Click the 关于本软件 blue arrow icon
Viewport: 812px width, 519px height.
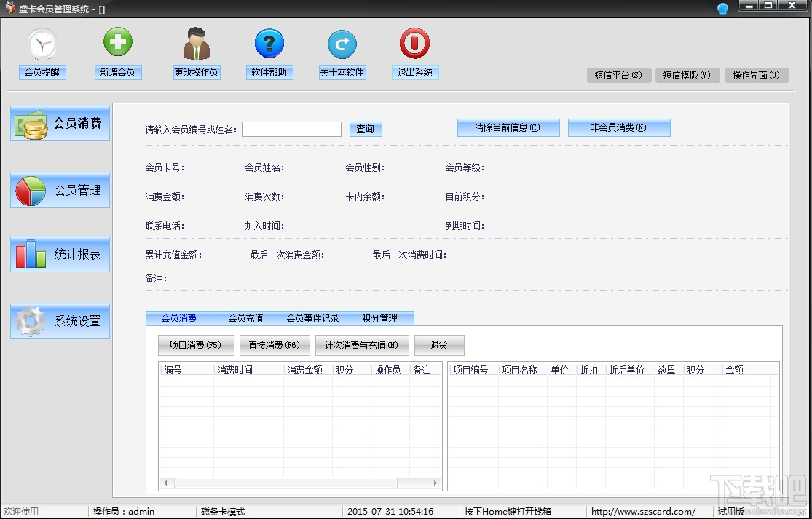(342, 44)
